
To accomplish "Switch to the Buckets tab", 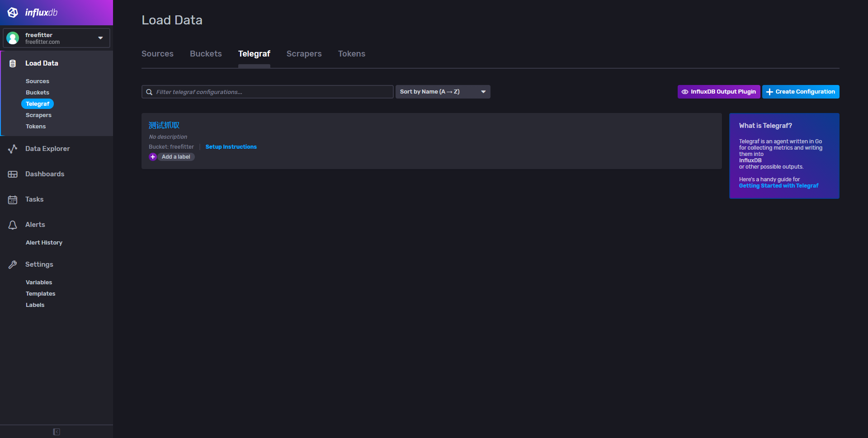I will point(206,54).
